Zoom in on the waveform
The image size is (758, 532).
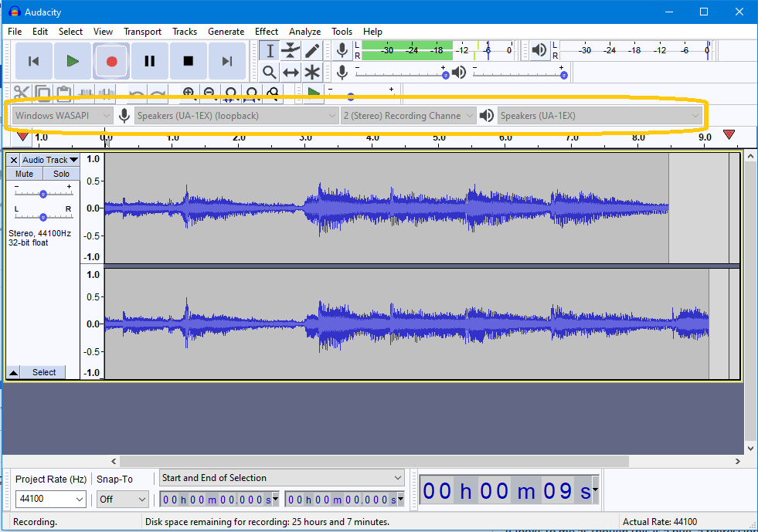[189, 93]
